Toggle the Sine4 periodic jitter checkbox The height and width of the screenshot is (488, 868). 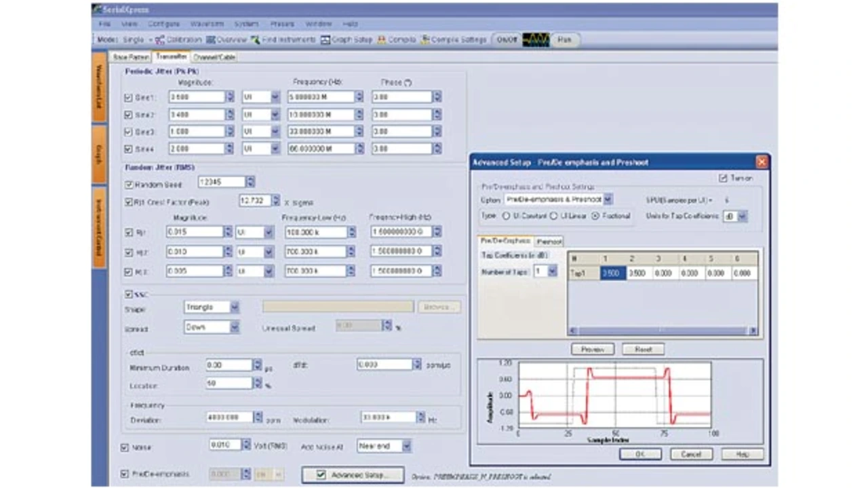pos(129,149)
